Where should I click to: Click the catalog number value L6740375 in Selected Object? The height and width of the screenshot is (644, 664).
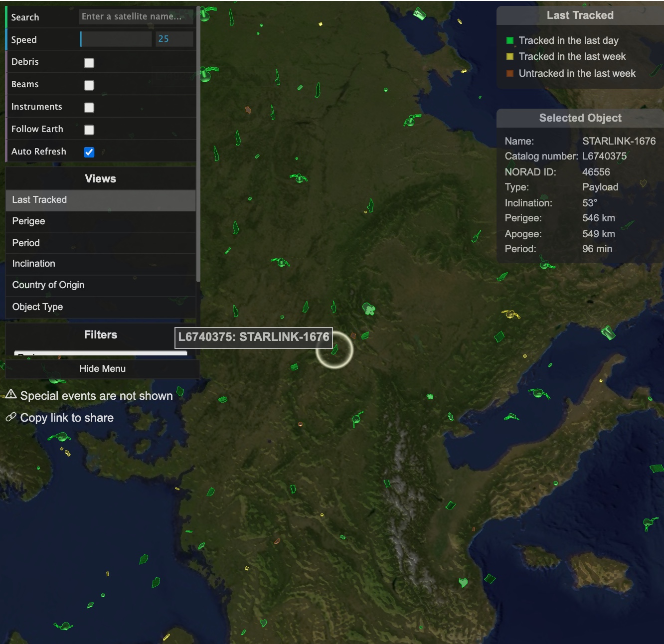tap(605, 156)
